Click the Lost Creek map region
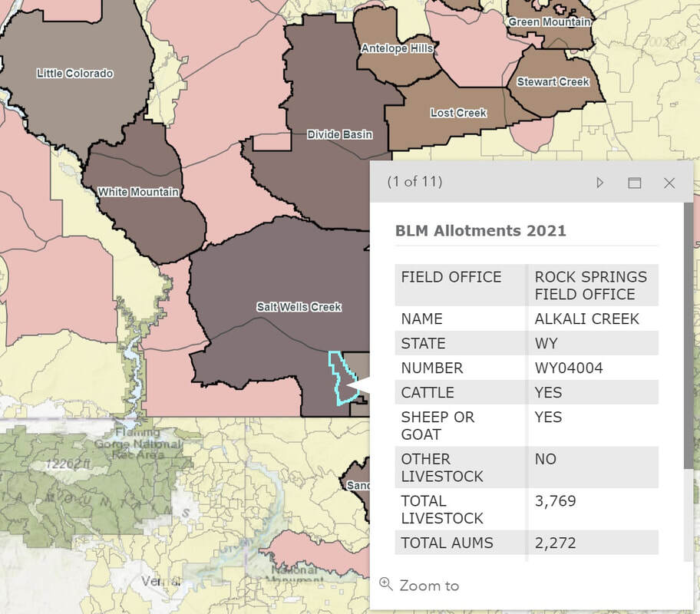This screenshot has width=700, height=614. point(458,113)
